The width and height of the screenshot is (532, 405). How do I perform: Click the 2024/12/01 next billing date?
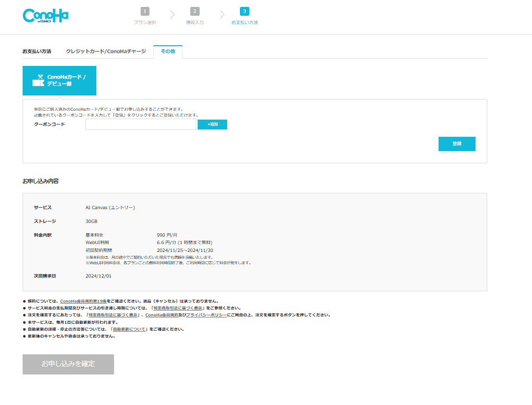(98, 276)
